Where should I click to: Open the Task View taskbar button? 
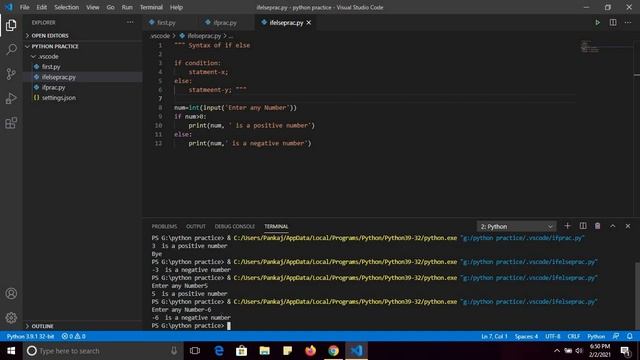[195, 351]
